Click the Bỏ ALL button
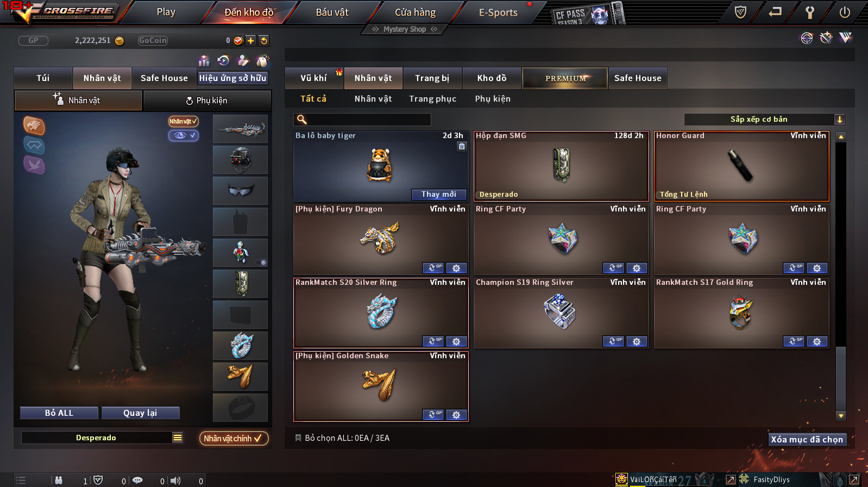Viewport: 868px width, 487px height. [x=59, y=413]
